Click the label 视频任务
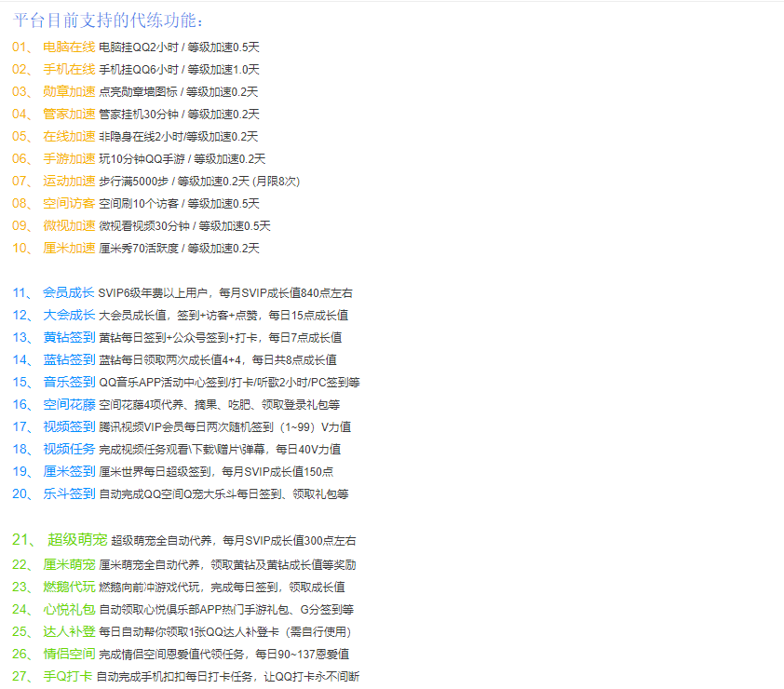This screenshot has height=689, width=784. coord(69,449)
